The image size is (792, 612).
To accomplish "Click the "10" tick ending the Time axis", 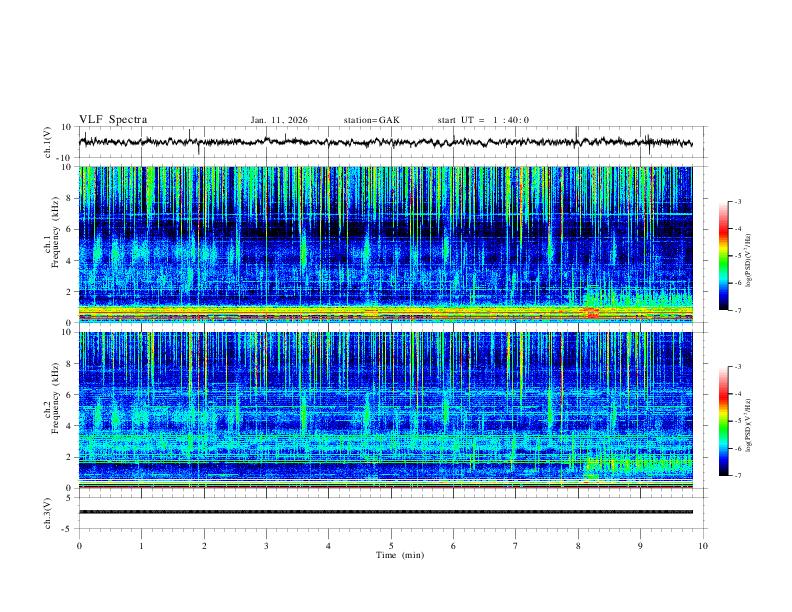I will [703, 546].
